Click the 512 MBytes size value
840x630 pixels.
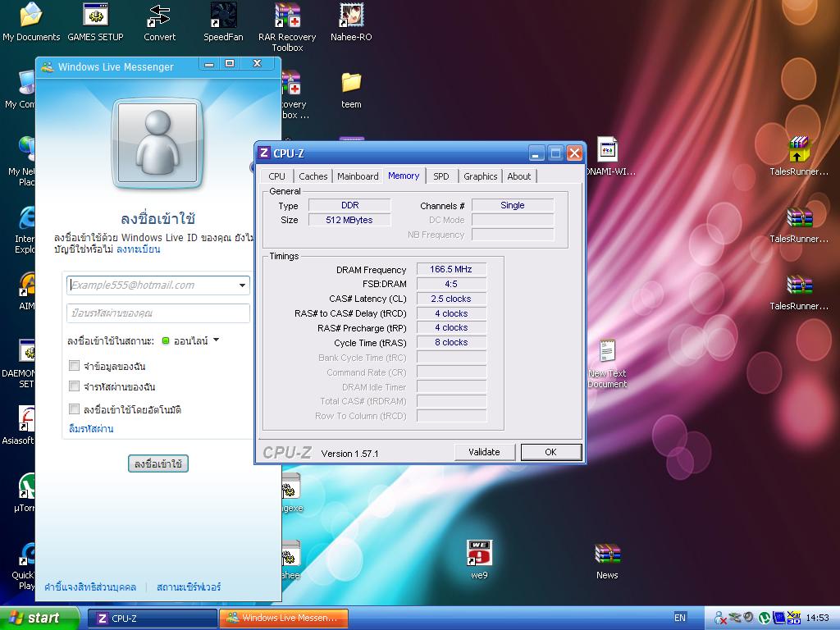pyautogui.click(x=349, y=220)
